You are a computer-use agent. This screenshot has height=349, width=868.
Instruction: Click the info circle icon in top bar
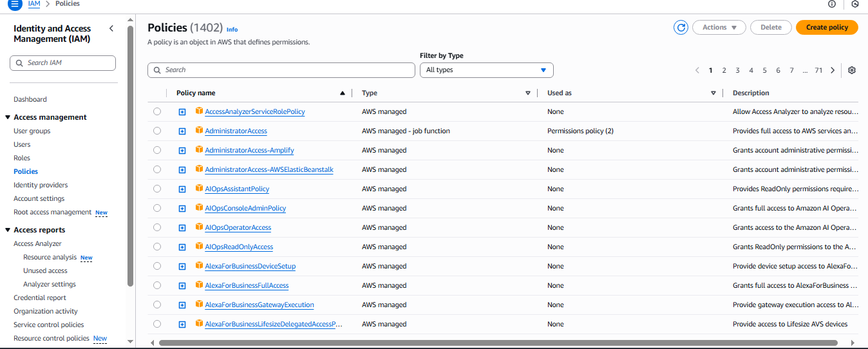(x=832, y=4)
